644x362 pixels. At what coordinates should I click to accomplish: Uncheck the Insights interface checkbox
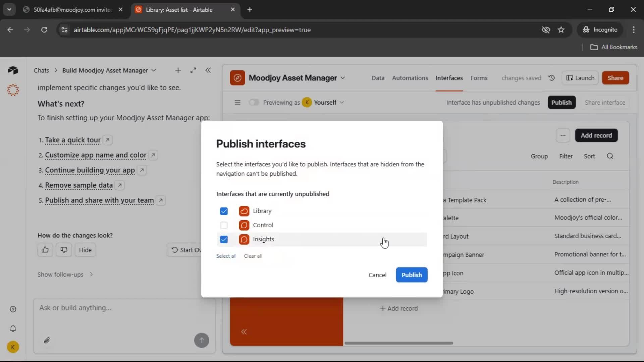pyautogui.click(x=224, y=239)
